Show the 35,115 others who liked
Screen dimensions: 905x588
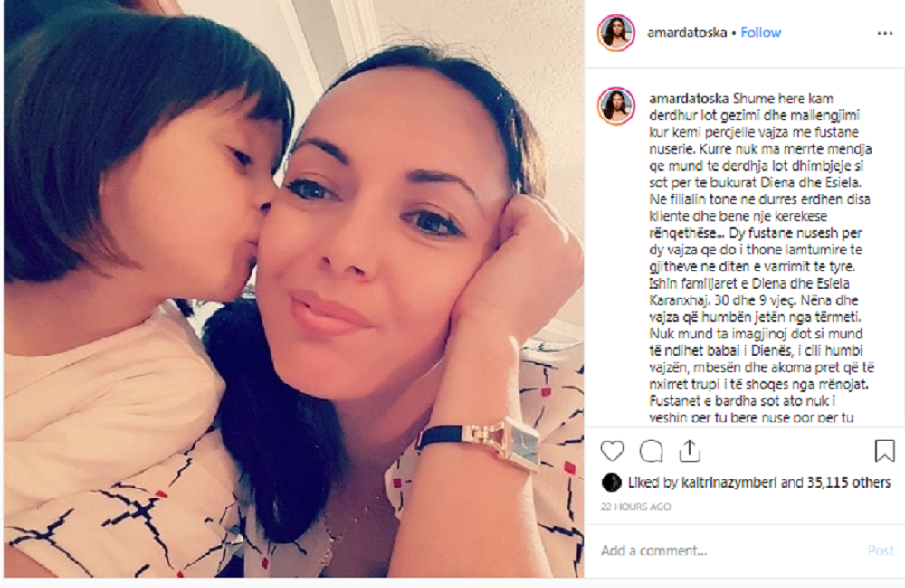click(x=849, y=482)
